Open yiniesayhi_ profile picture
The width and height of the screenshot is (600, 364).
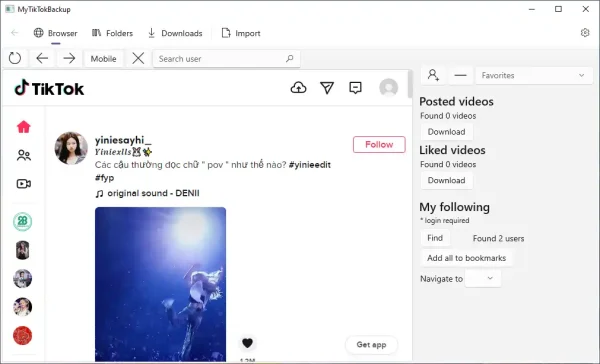[71, 148]
